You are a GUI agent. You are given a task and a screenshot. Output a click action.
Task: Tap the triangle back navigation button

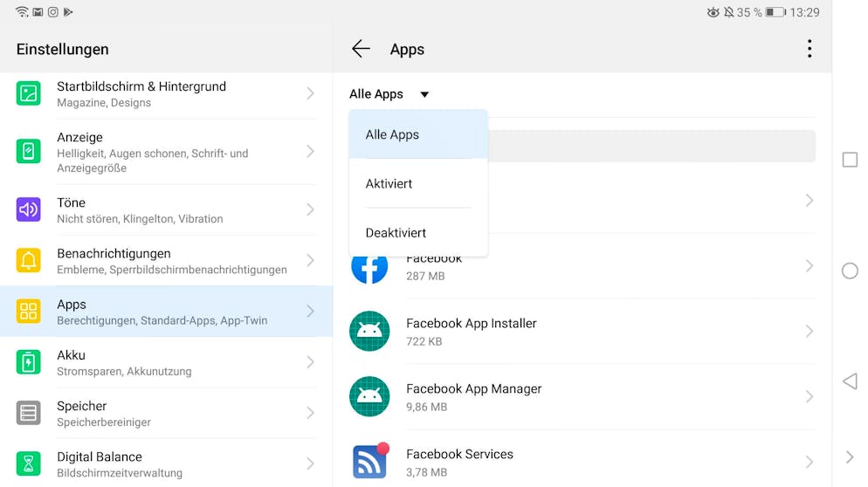tap(850, 381)
